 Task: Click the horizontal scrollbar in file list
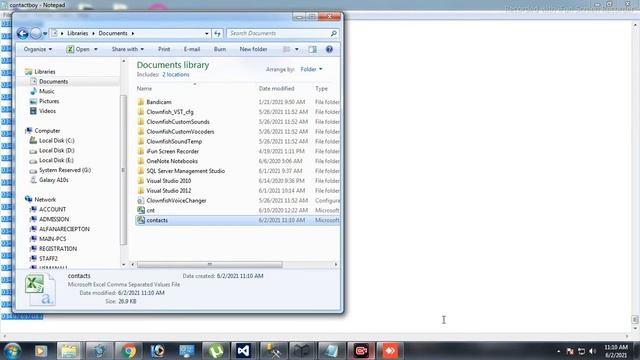coord(209,264)
